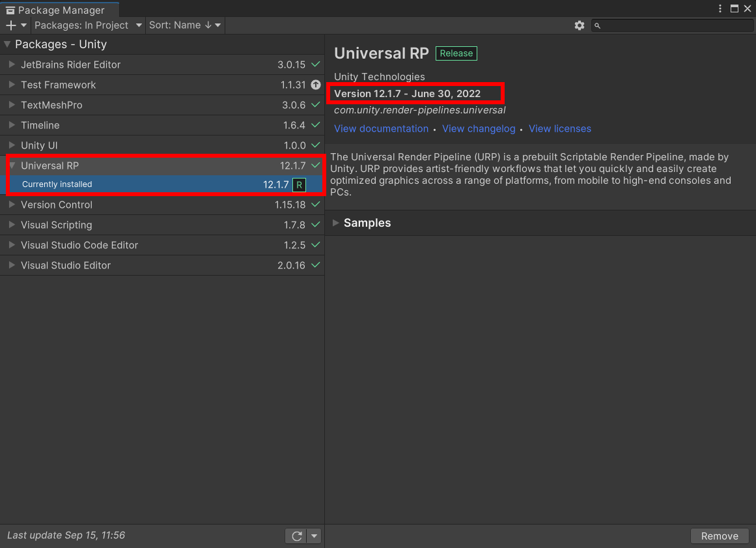Expand TextMeshPro versions
The height and width of the screenshot is (548, 756).
pyautogui.click(x=12, y=105)
